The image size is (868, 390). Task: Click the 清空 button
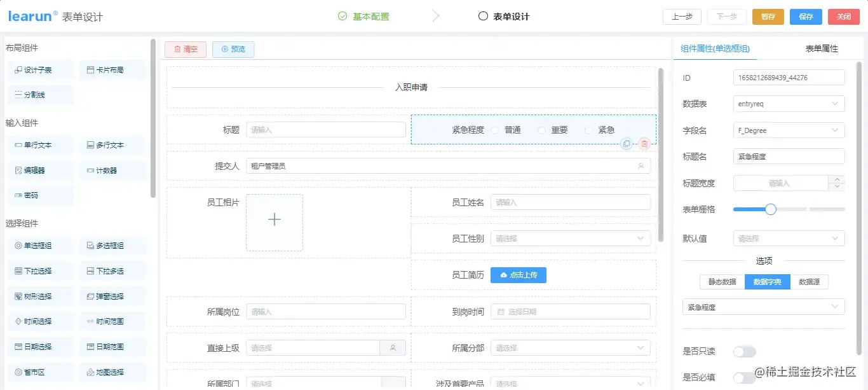click(186, 49)
